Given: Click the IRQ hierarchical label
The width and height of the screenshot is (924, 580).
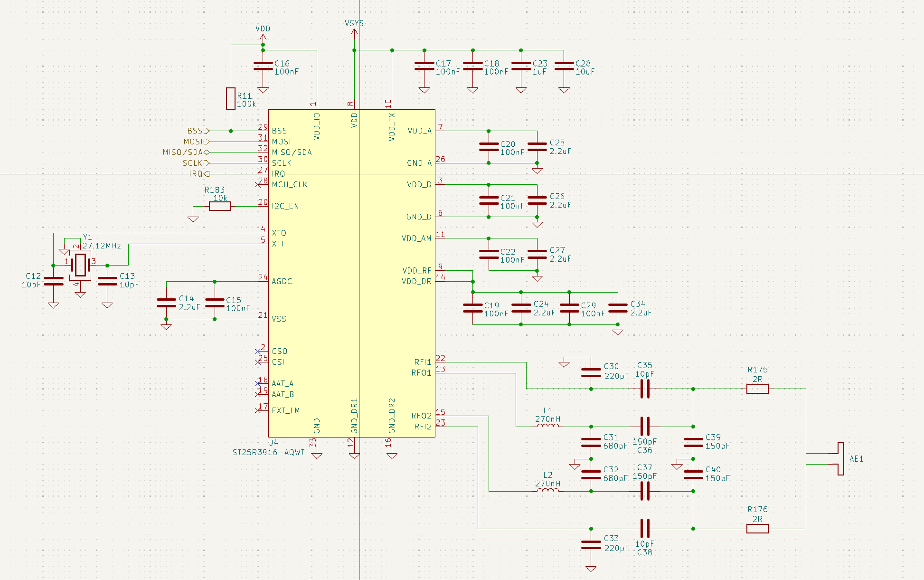Looking at the screenshot, I should 199,174.
